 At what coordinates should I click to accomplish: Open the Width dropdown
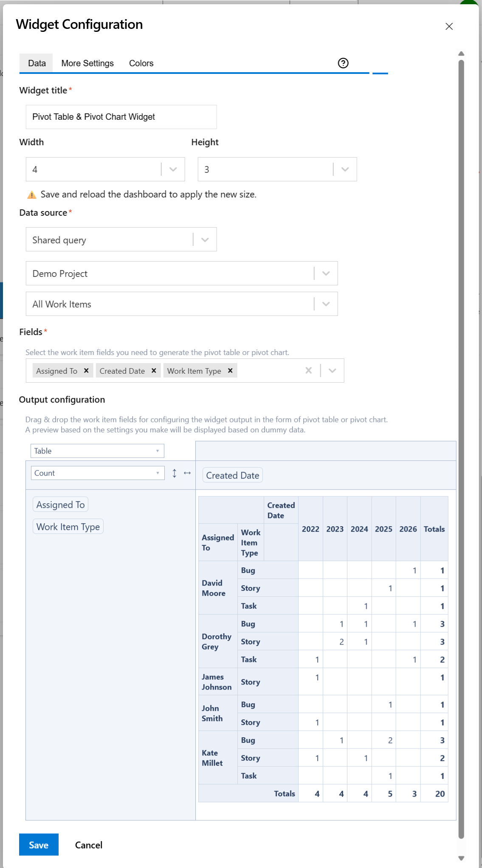click(x=105, y=169)
